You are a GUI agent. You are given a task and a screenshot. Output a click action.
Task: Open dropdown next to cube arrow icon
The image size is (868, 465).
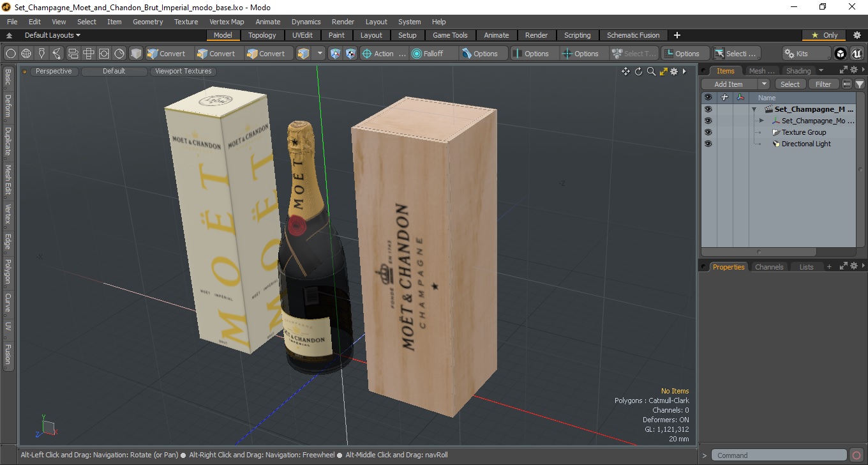320,54
